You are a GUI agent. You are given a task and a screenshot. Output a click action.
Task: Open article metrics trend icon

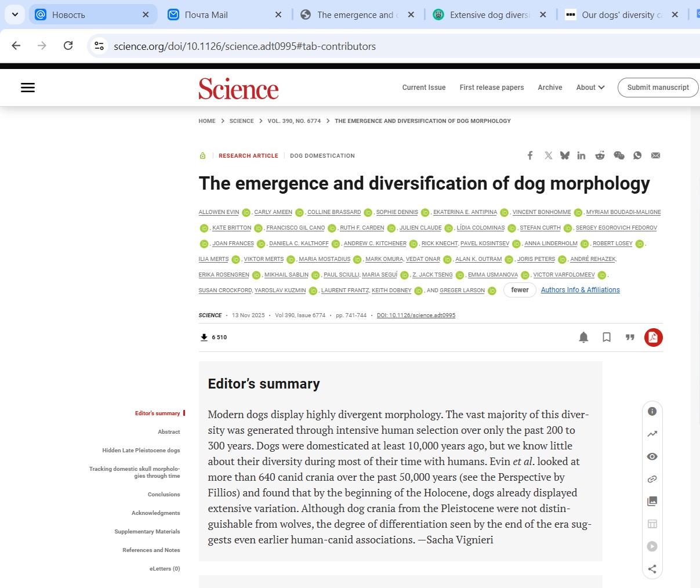652,434
